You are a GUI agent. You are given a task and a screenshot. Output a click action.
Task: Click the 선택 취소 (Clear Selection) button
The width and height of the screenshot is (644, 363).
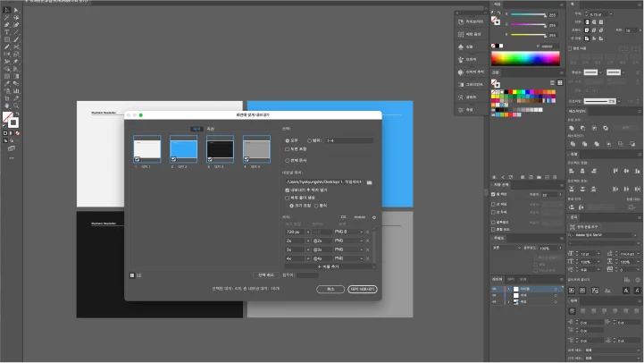click(266, 275)
